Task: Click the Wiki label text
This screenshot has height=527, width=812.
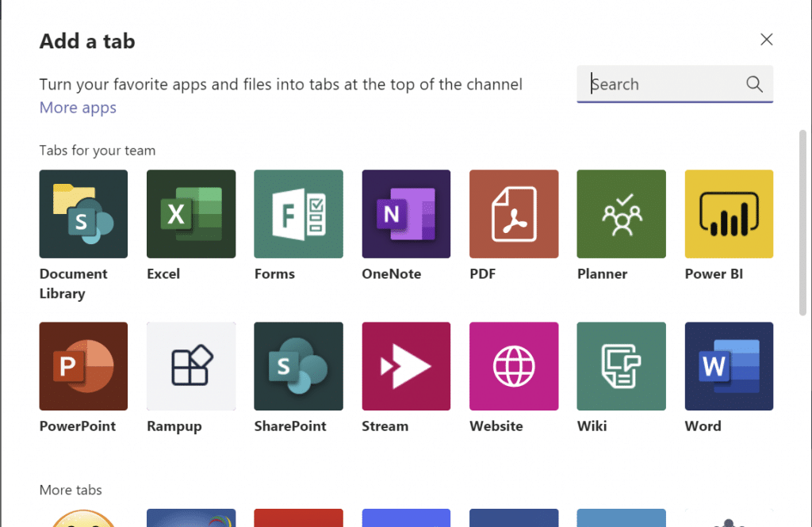Action: pos(592,426)
